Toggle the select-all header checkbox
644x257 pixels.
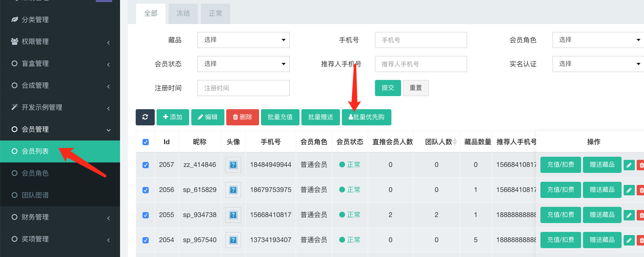pos(146,142)
